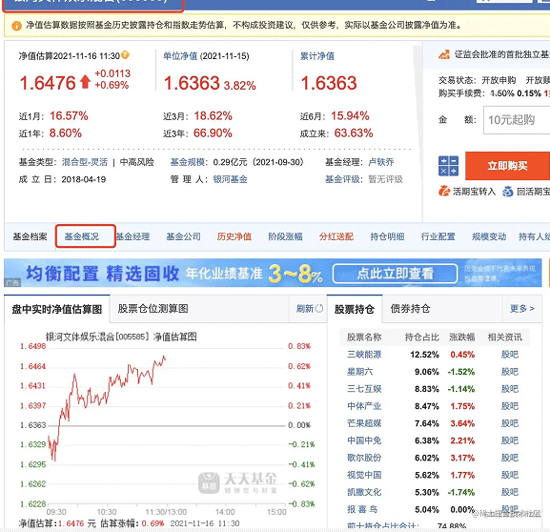Open stock 中国中免
Image resolution: width=550 pixels, height=532 pixels.
click(x=364, y=440)
